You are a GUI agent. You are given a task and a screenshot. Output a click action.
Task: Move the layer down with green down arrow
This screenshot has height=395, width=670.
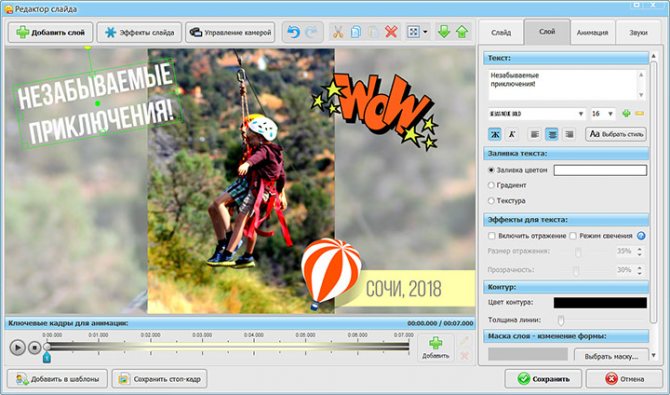pyautogui.click(x=444, y=32)
